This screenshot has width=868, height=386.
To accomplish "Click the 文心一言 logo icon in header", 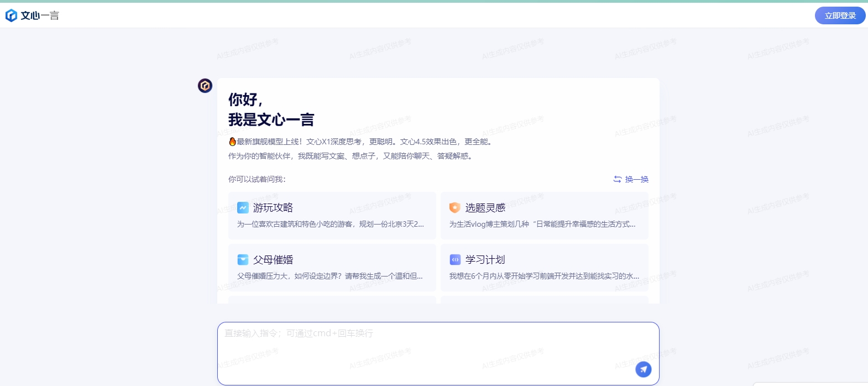I will [x=11, y=15].
